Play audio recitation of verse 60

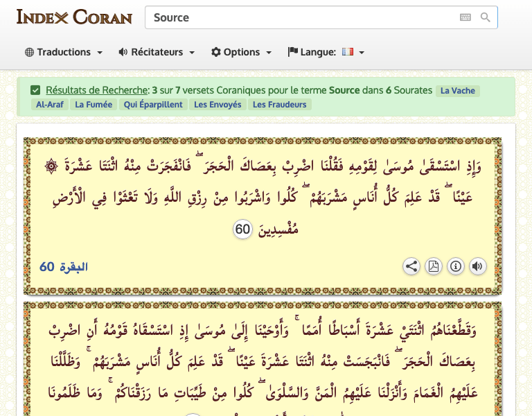pyautogui.click(x=477, y=266)
